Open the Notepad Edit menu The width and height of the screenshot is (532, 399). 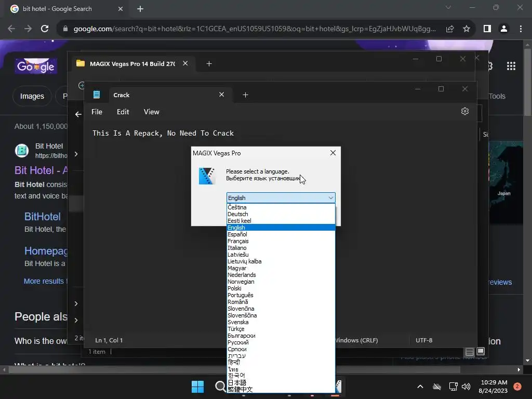pyautogui.click(x=123, y=112)
